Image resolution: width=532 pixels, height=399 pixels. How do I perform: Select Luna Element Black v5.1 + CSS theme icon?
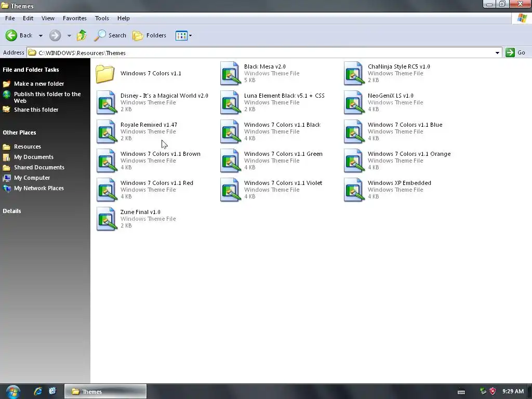click(x=230, y=102)
